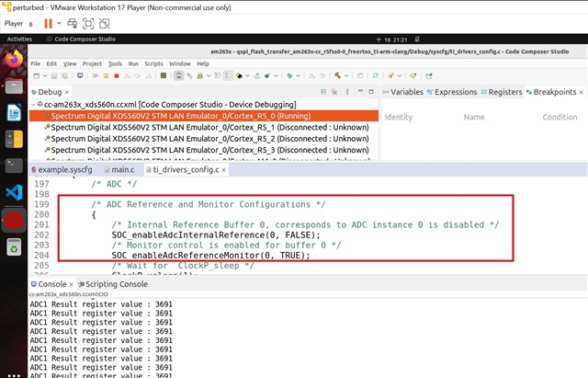Viewport: 588px width, 378px height.
Task: Open the example.syscfg editor tab
Action: (x=62, y=169)
